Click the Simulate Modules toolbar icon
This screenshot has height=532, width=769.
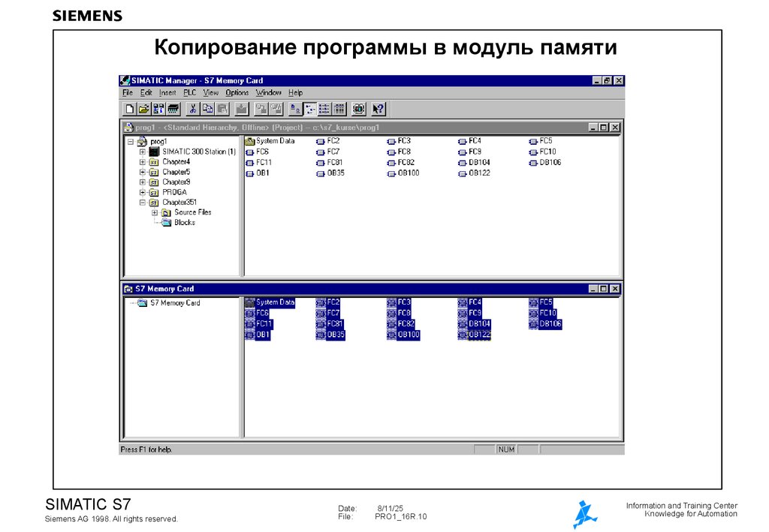tap(358, 109)
